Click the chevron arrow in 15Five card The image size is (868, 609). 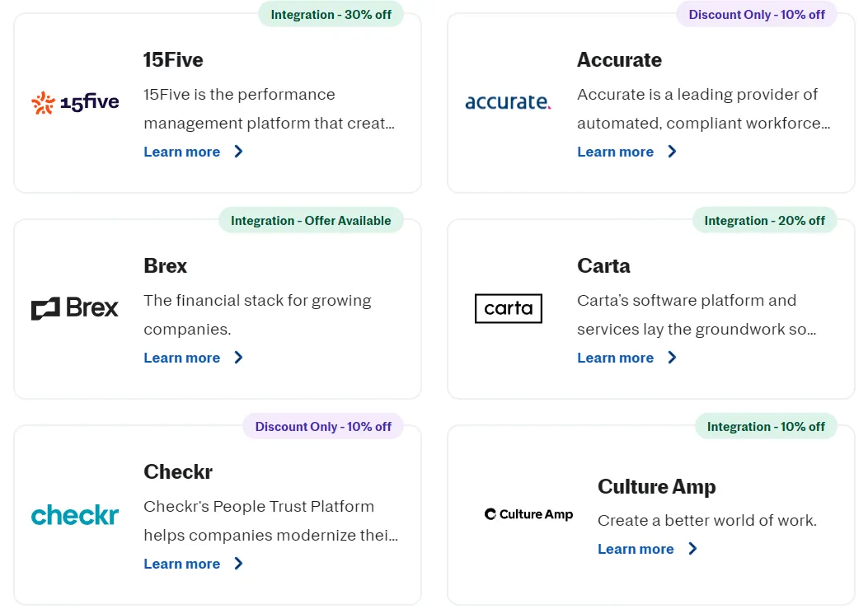pyautogui.click(x=238, y=152)
